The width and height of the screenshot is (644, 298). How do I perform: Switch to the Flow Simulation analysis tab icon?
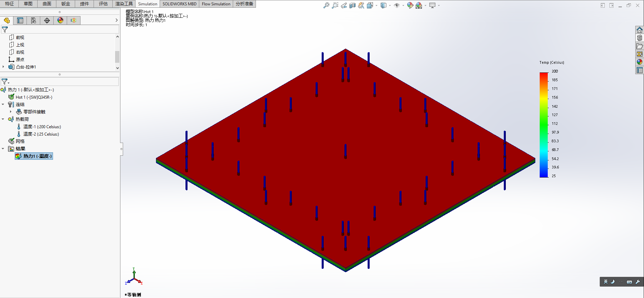[x=73, y=20]
